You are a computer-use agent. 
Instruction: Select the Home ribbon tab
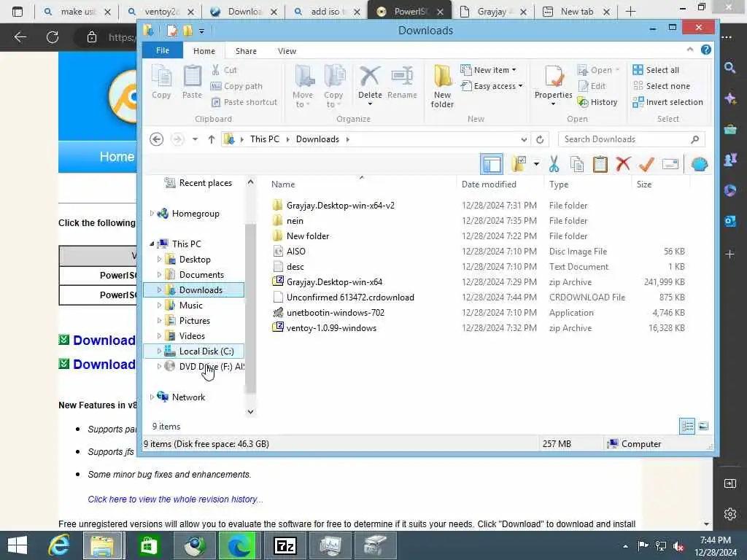click(x=204, y=51)
